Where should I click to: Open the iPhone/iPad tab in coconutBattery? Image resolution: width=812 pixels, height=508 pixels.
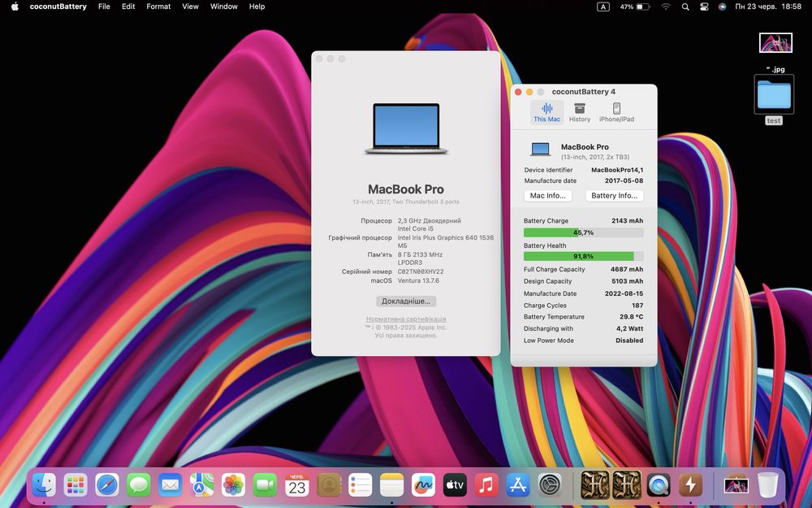[616, 112]
